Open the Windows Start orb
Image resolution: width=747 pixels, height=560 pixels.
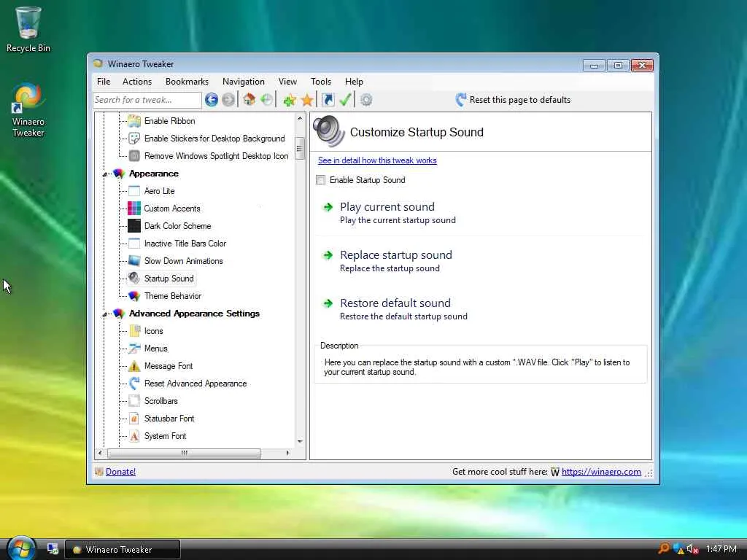pos(21,548)
